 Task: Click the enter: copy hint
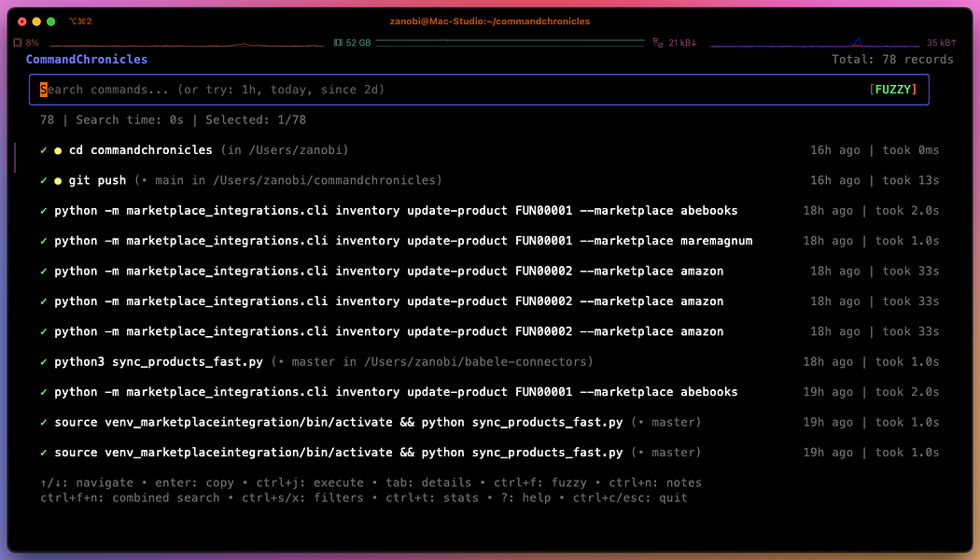[194, 483]
